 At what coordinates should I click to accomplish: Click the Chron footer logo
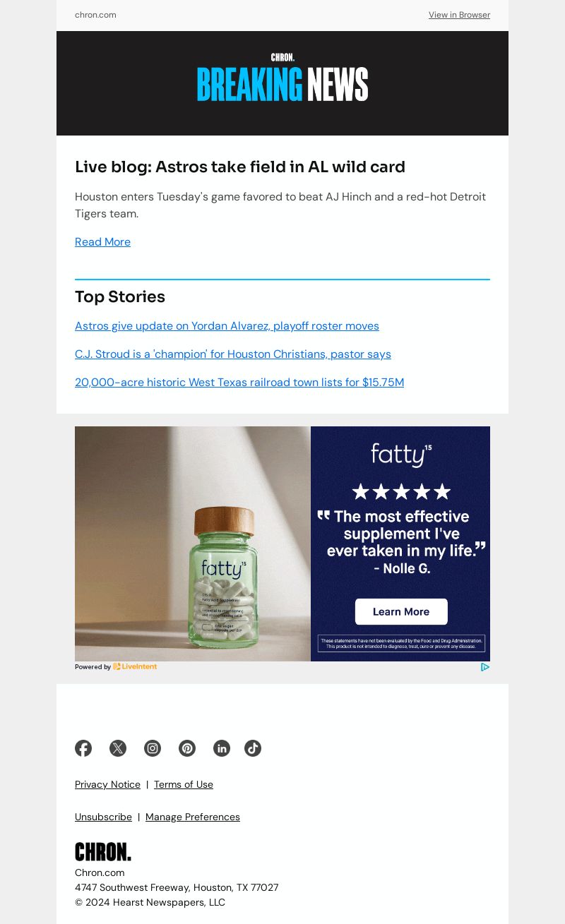point(103,852)
